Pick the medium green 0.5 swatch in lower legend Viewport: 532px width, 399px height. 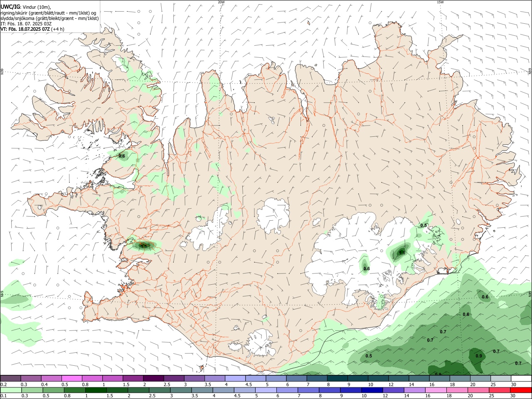coord(53,390)
